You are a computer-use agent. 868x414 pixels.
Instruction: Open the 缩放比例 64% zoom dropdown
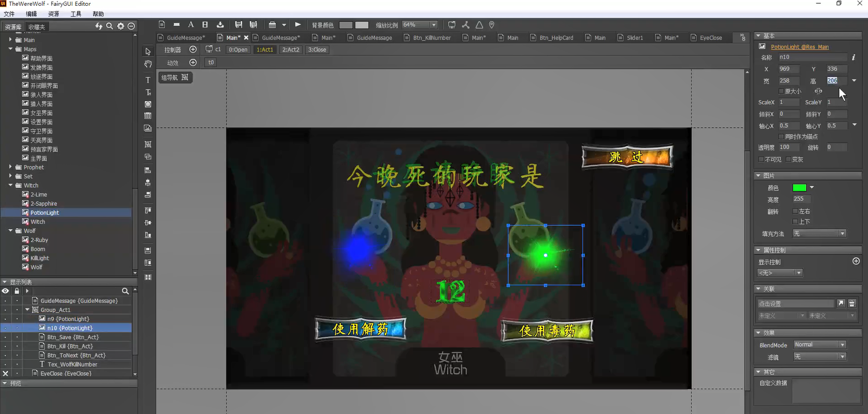pyautogui.click(x=433, y=25)
